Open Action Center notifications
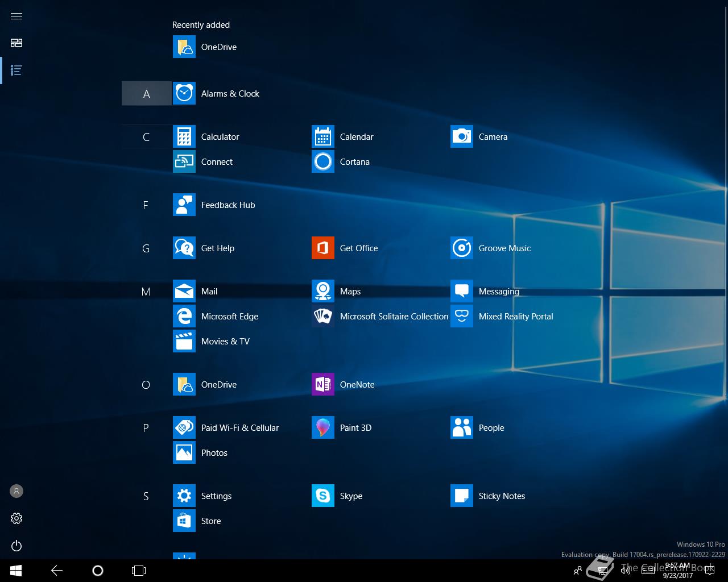 click(x=709, y=571)
